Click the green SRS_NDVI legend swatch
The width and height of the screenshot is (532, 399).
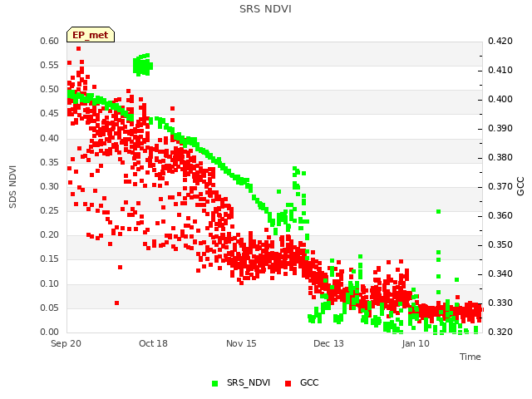(x=214, y=383)
